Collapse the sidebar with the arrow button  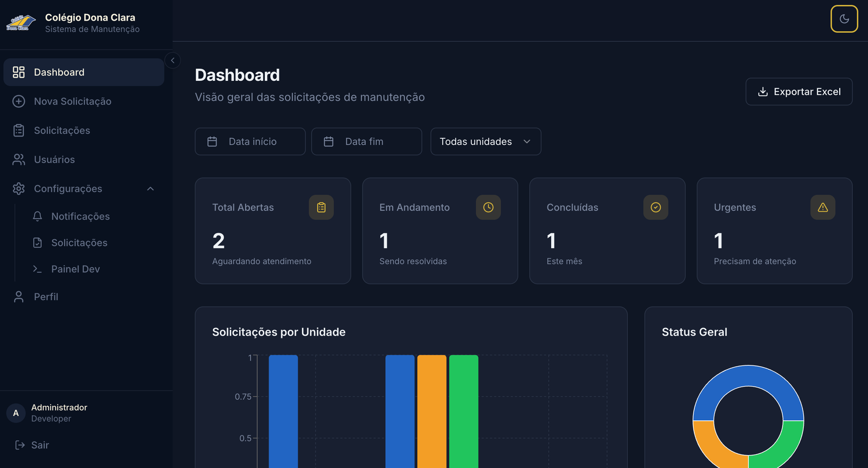point(173,60)
